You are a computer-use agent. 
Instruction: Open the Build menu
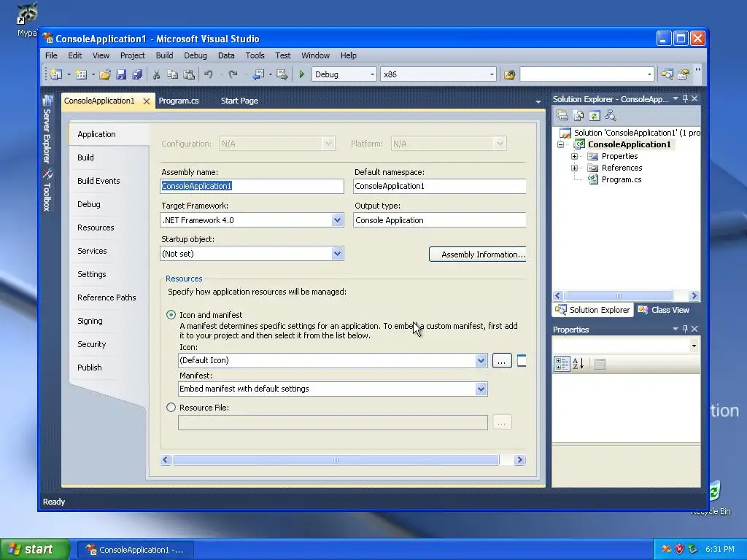[164, 55]
